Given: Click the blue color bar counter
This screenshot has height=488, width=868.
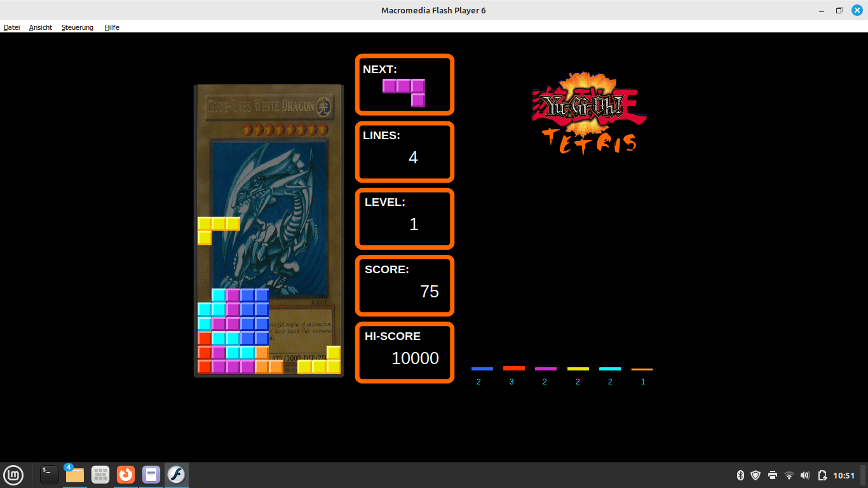Looking at the screenshot, I should 482,369.
